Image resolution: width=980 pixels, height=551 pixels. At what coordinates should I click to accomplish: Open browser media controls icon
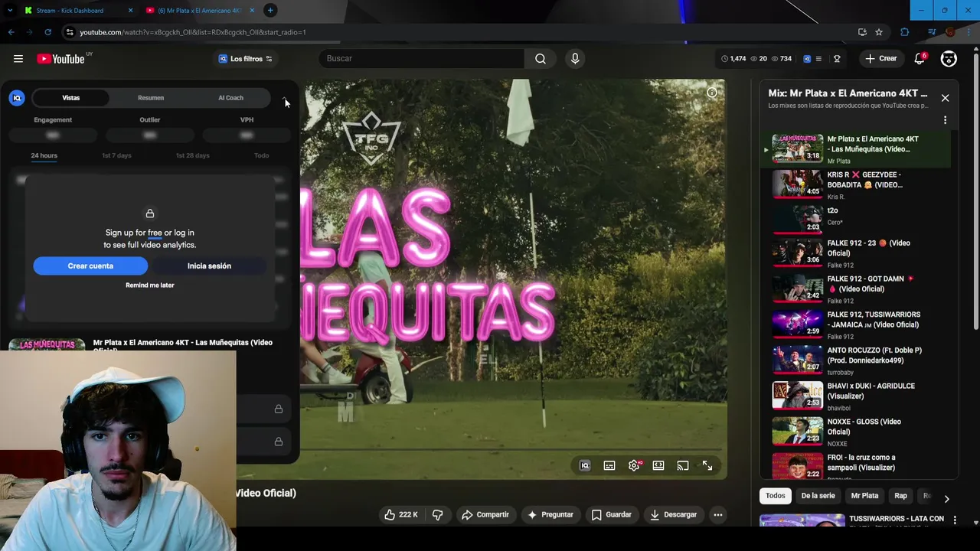(x=932, y=32)
